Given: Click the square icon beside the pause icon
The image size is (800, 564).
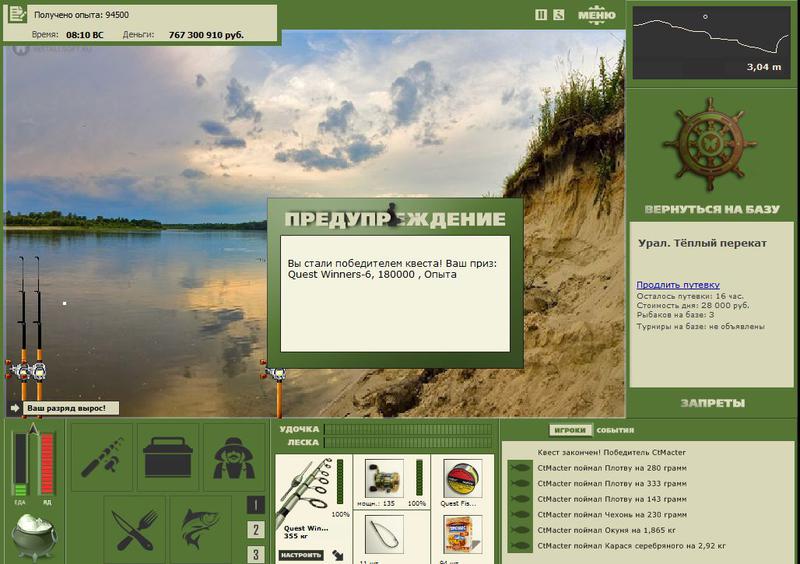Looking at the screenshot, I should click(559, 15).
